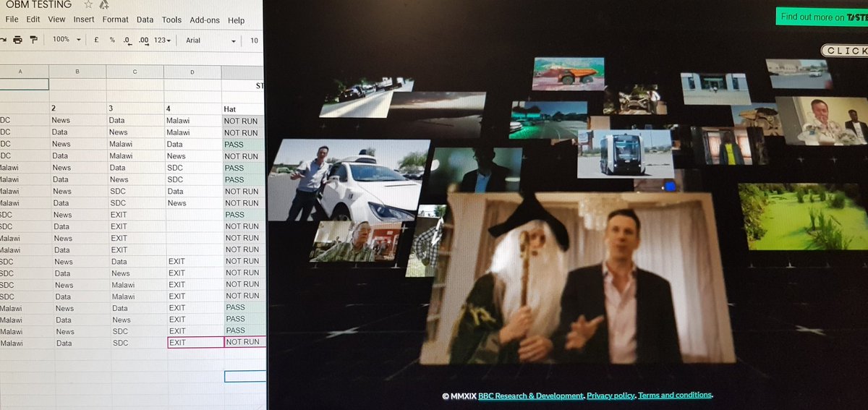Open the 123 more formats dropdown

click(162, 40)
